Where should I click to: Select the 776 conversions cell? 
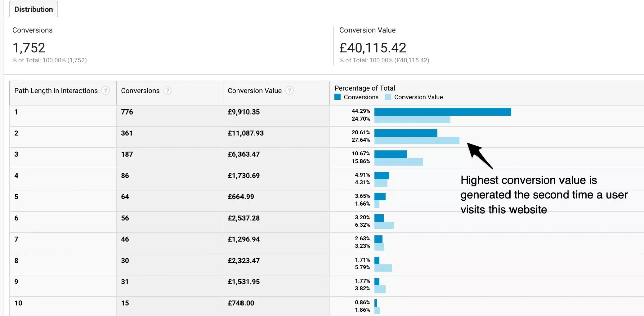(127, 112)
